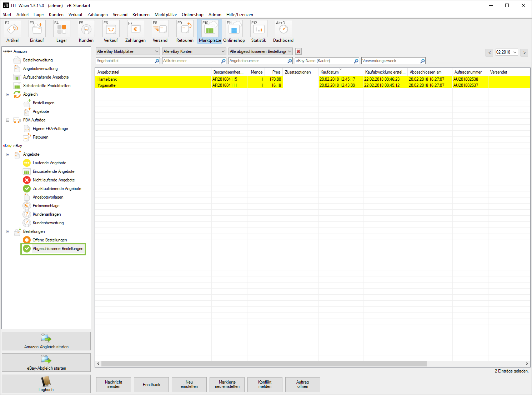Viewport: 532px width, 395px height.
Task: Click eBay-Abgleich starten button
Action: tap(46, 362)
